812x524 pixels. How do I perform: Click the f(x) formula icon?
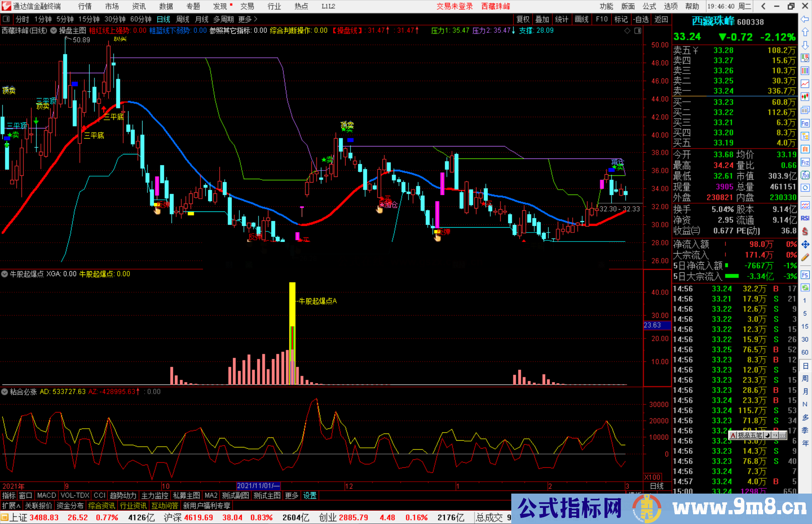click(805, 175)
